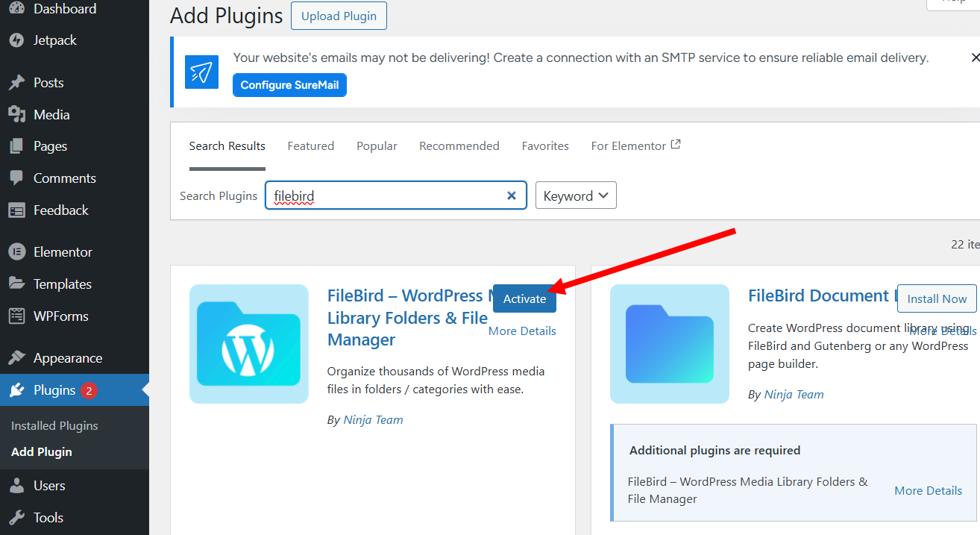Click the Feedback form icon

[x=16, y=210]
